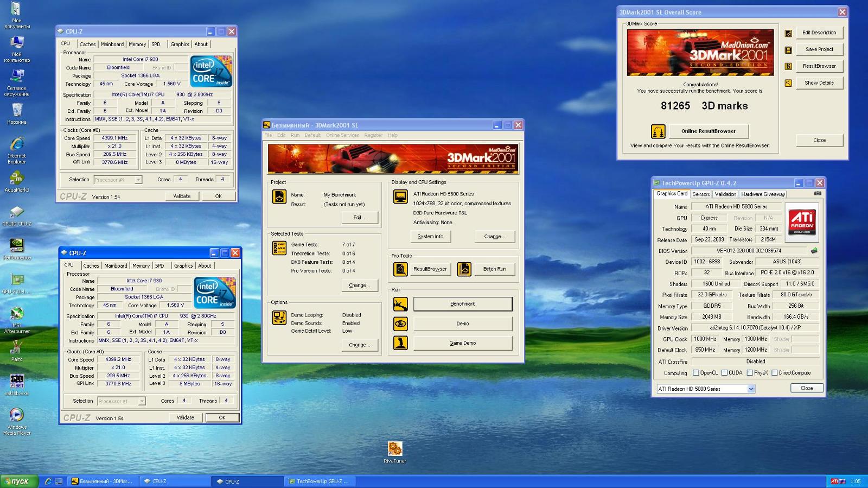Click Validate button in upper CPU-Z

click(x=182, y=197)
